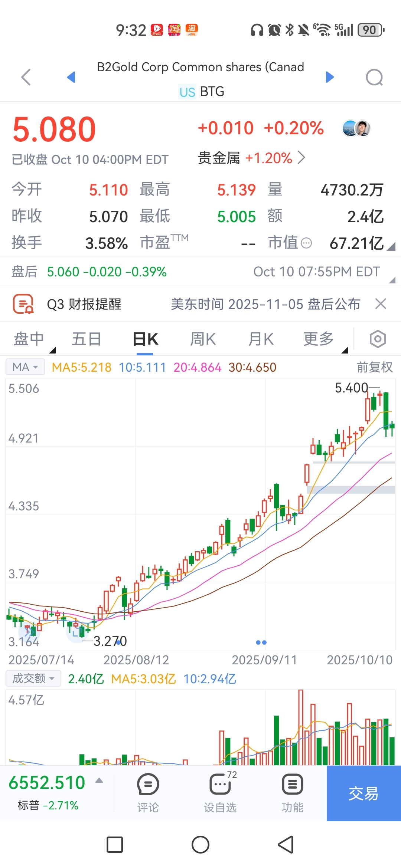Open the 贵金属 sector link

coord(251,158)
